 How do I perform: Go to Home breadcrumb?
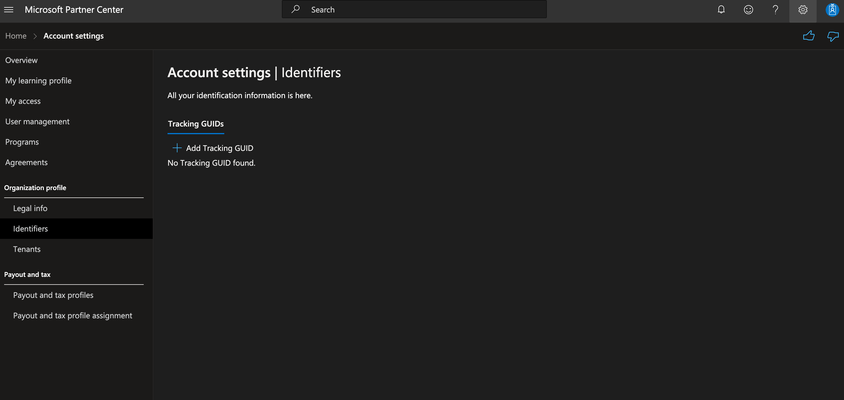pos(16,36)
